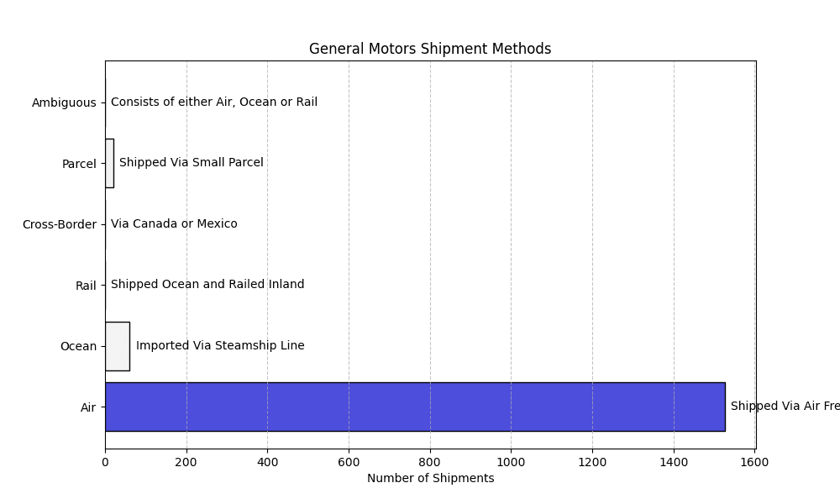840x504 pixels.
Task: Click the 800 tick label
Action: (x=430, y=462)
